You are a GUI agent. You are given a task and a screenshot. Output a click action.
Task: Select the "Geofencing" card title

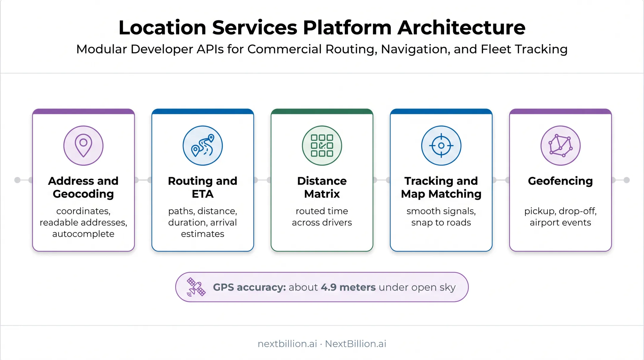[561, 181]
